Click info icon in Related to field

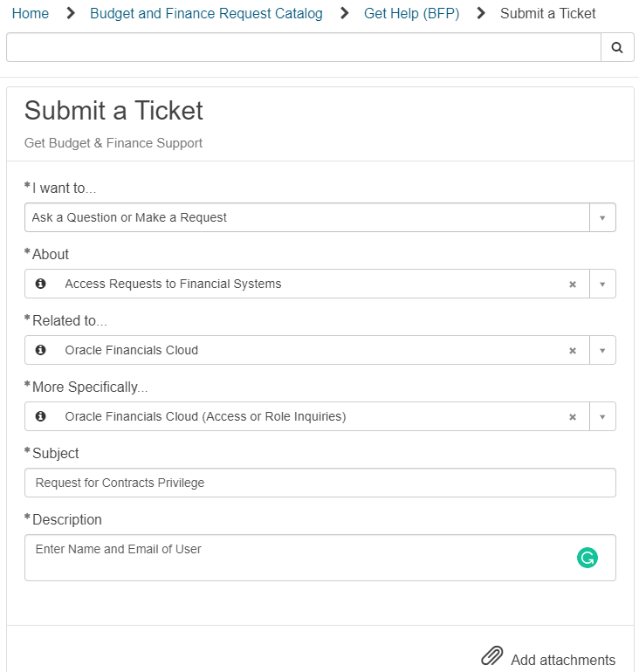point(41,350)
